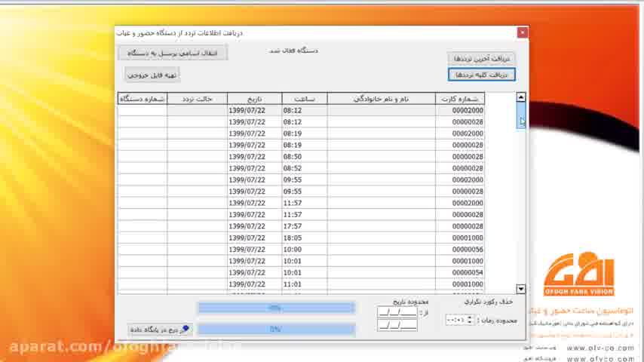
Task: Click the 'دریافت کلیه ترددها' button
Action: (x=481, y=75)
